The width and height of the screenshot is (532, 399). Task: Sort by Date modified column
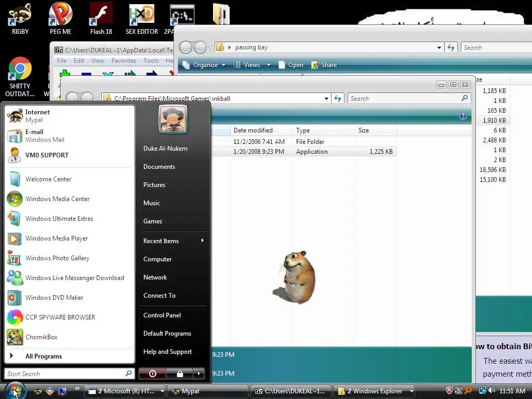(262, 130)
